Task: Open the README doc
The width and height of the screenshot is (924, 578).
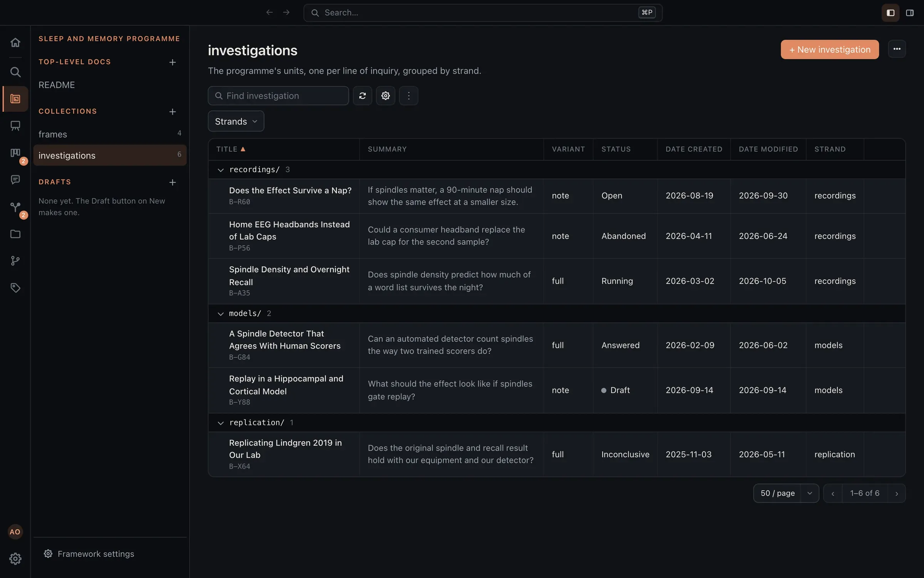Action: (57, 85)
